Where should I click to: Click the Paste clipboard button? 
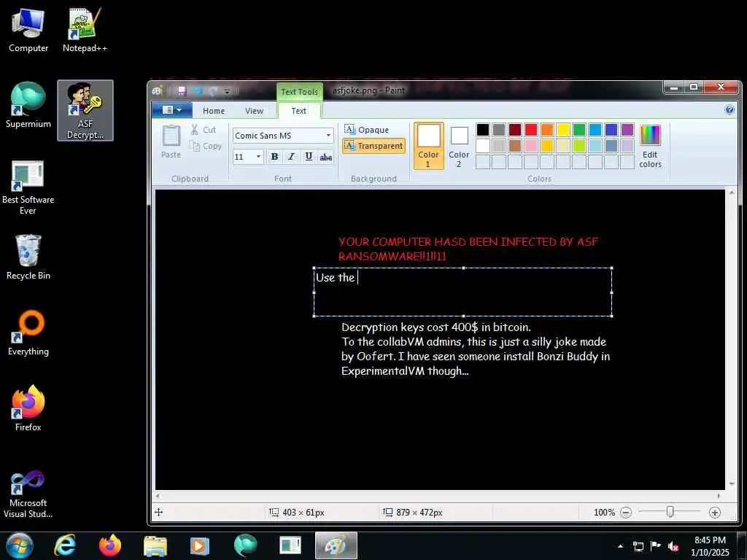[171, 141]
